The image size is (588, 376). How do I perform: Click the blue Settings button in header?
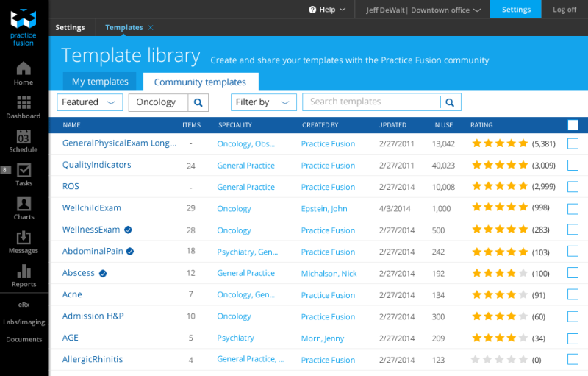tap(516, 10)
